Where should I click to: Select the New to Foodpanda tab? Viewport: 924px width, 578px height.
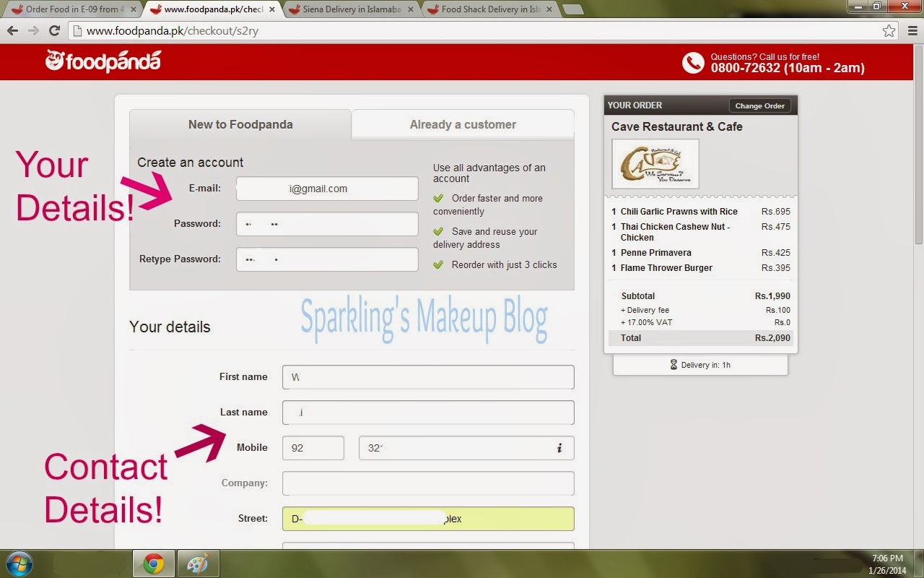click(240, 124)
